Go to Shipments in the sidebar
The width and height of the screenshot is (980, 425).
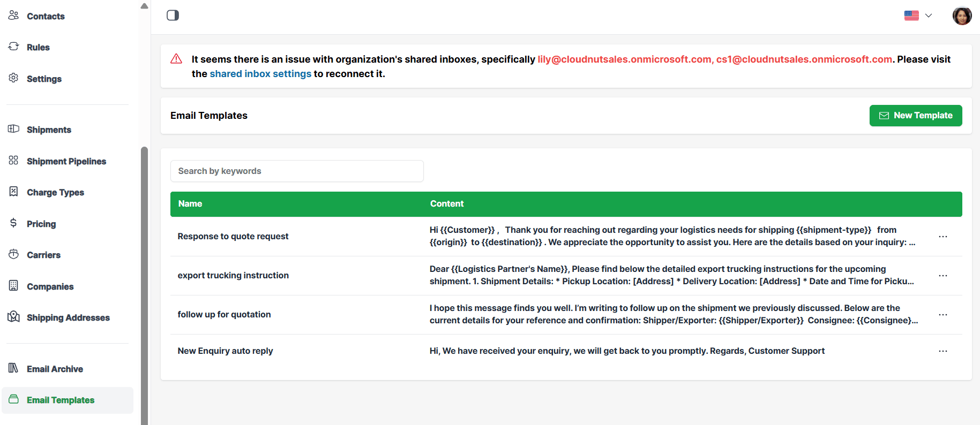coord(49,130)
